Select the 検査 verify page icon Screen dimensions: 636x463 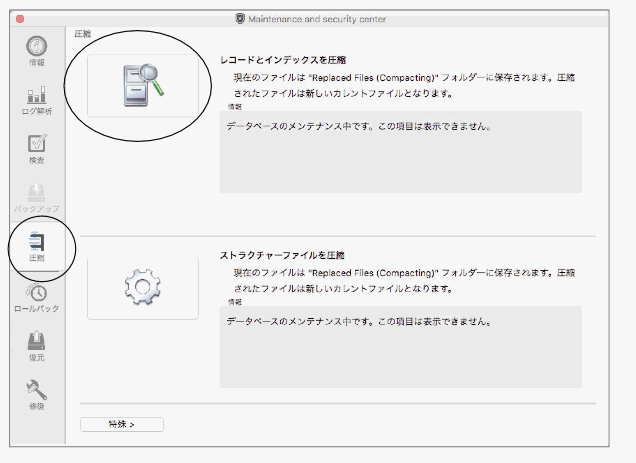click(37, 148)
